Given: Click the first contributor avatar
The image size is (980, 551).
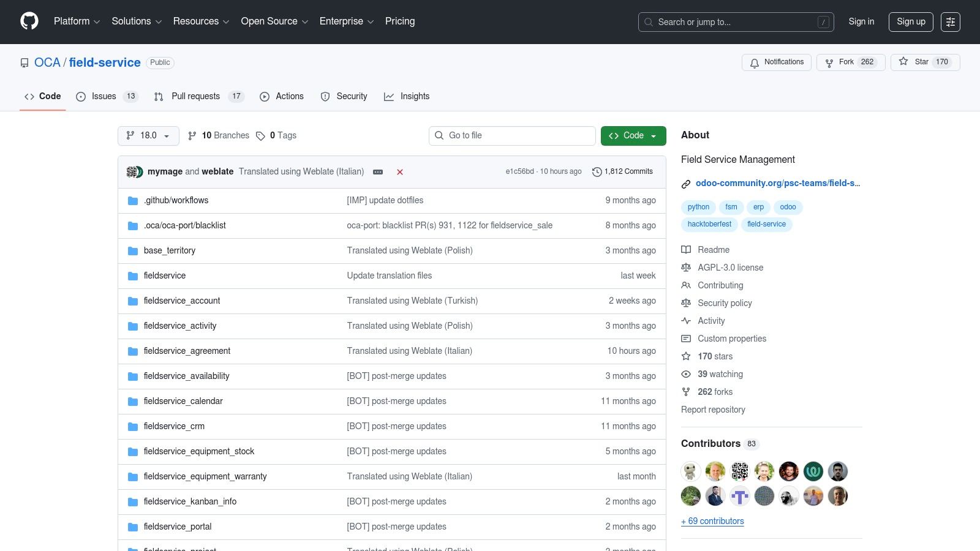Looking at the screenshot, I should point(691,471).
